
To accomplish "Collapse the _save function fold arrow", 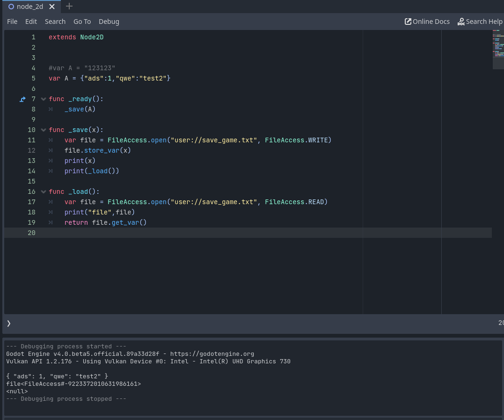I will coord(43,130).
